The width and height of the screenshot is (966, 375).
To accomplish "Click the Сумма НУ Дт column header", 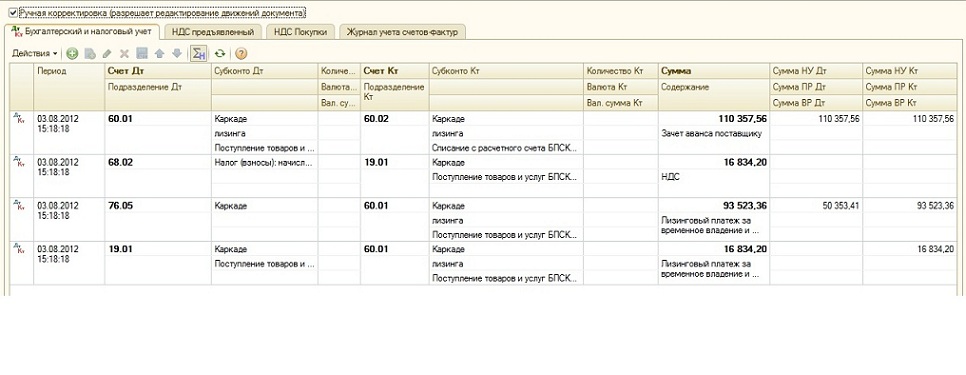I will (816, 71).
